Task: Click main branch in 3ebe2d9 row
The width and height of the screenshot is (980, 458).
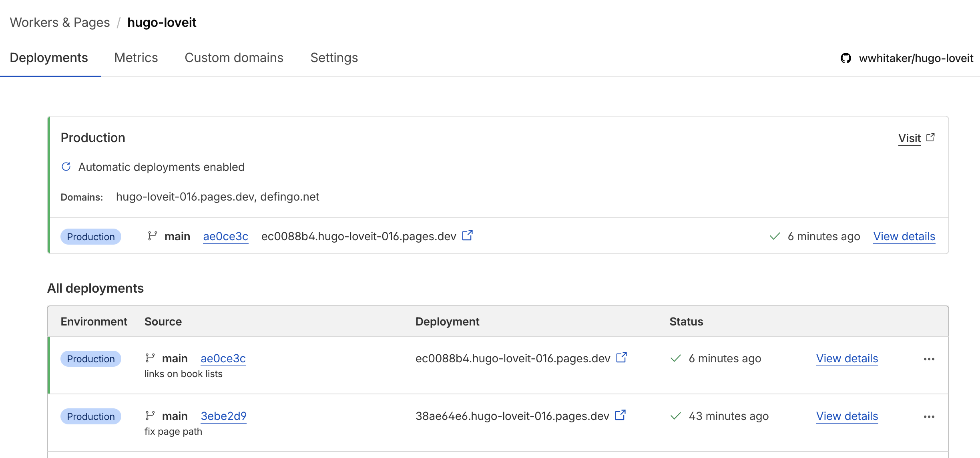Action: click(x=175, y=416)
